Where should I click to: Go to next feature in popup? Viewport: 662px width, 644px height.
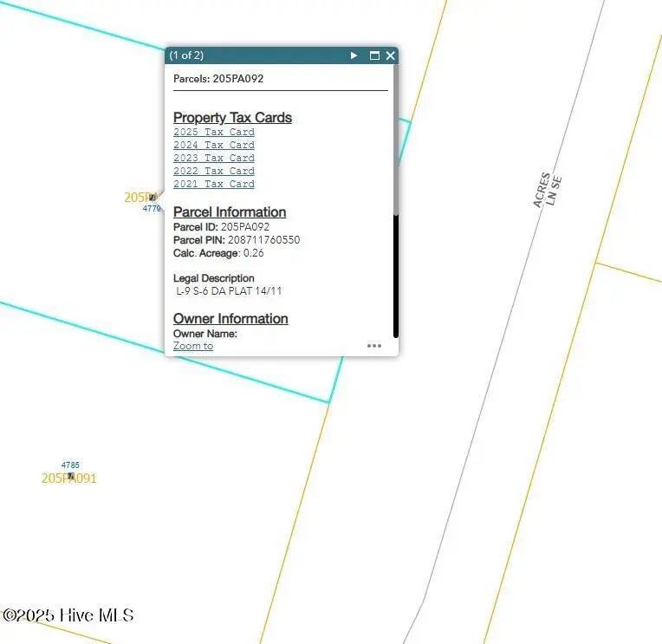354,55
